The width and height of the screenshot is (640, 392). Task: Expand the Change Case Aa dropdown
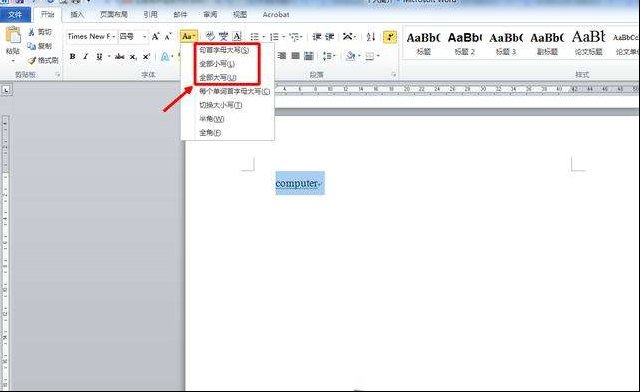189,36
